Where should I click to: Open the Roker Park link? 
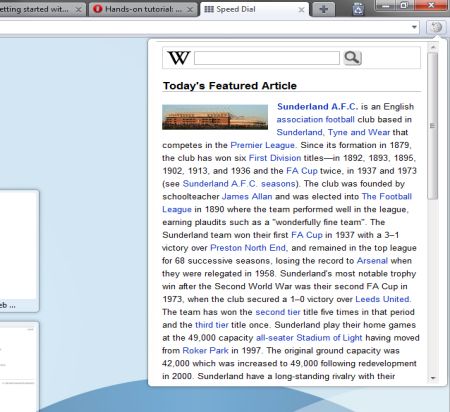205,350
